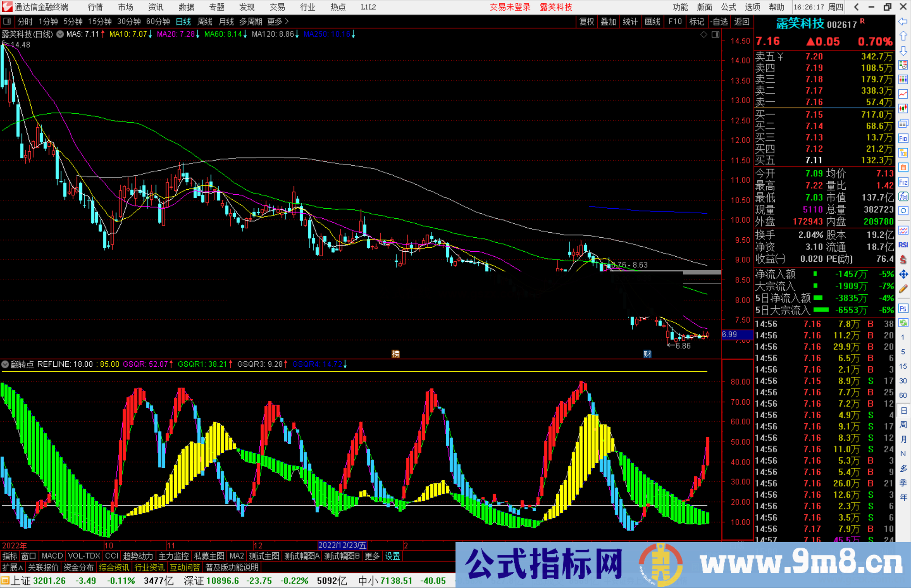Expand the 扩展 panel at the bottom left

click(x=11, y=567)
